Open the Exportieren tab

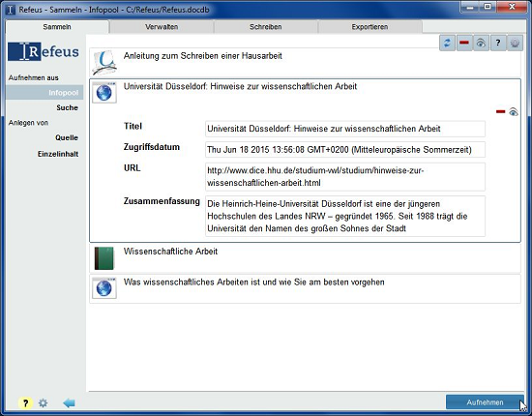[x=369, y=27]
